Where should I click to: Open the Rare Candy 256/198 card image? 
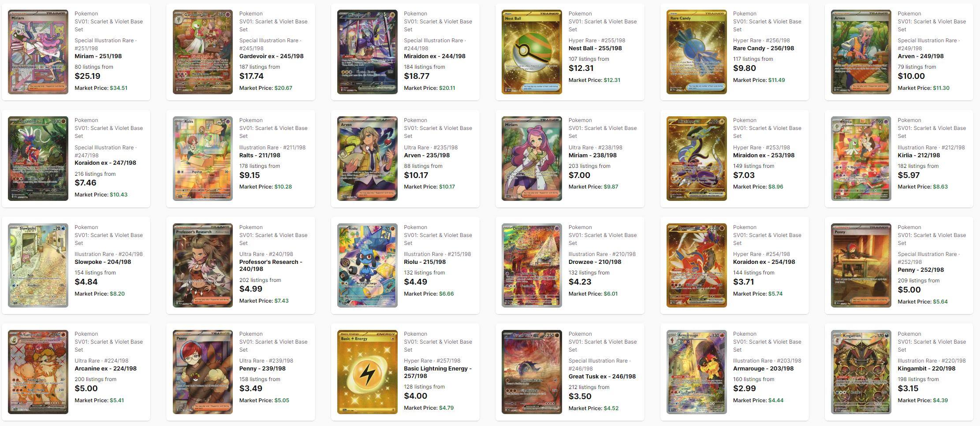coord(696,52)
